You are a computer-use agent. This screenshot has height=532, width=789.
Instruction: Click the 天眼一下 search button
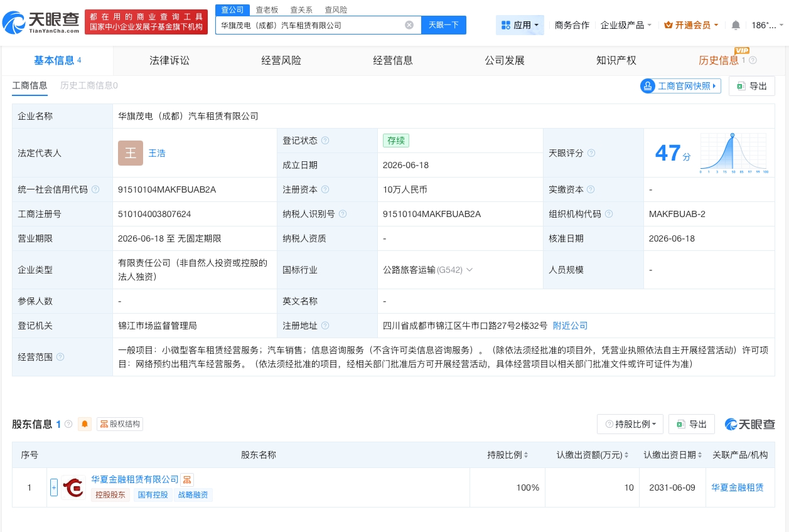point(444,25)
